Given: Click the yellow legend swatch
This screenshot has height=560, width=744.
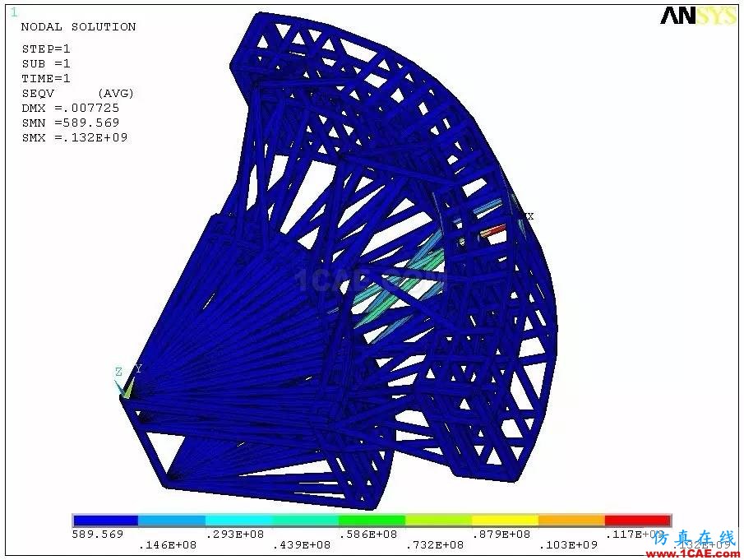Looking at the screenshot, I should 506,521.
